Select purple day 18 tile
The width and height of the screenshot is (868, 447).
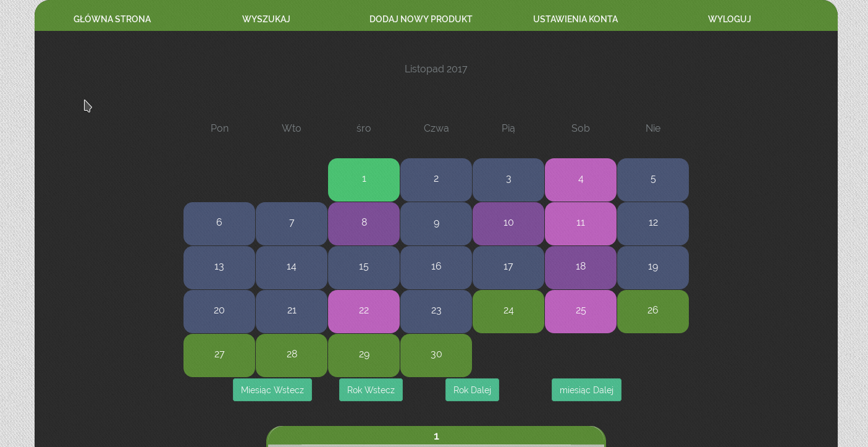tap(581, 267)
